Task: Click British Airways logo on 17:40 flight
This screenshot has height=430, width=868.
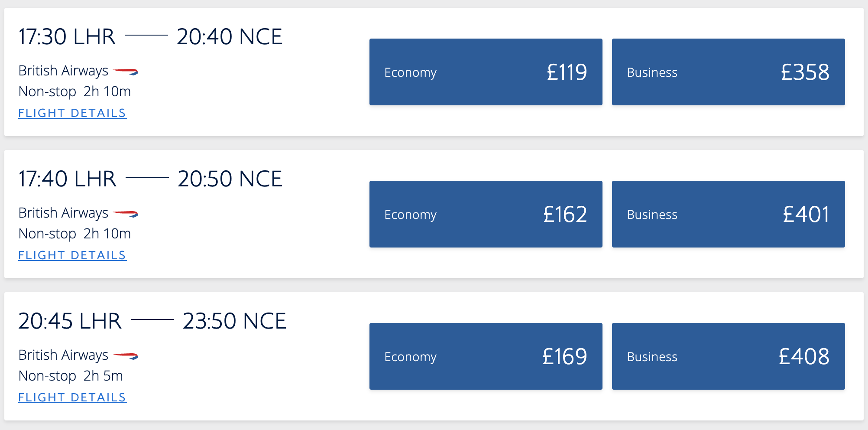Action: point(126,214)
